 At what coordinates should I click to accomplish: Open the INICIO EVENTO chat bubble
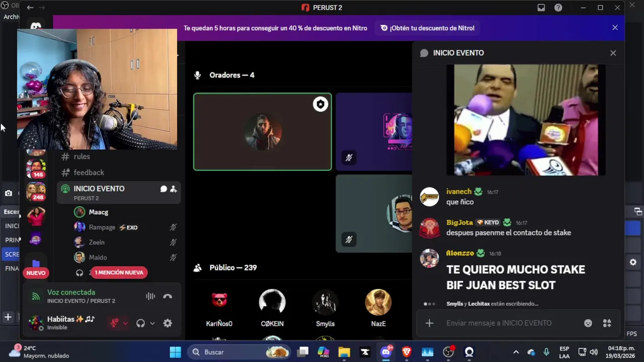164,189
